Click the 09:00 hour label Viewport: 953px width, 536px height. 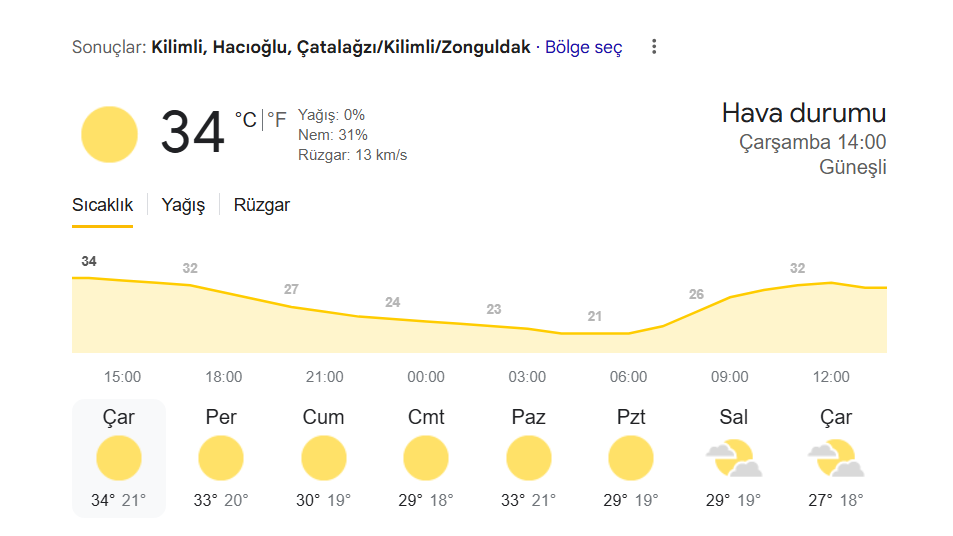coord(730,377)
